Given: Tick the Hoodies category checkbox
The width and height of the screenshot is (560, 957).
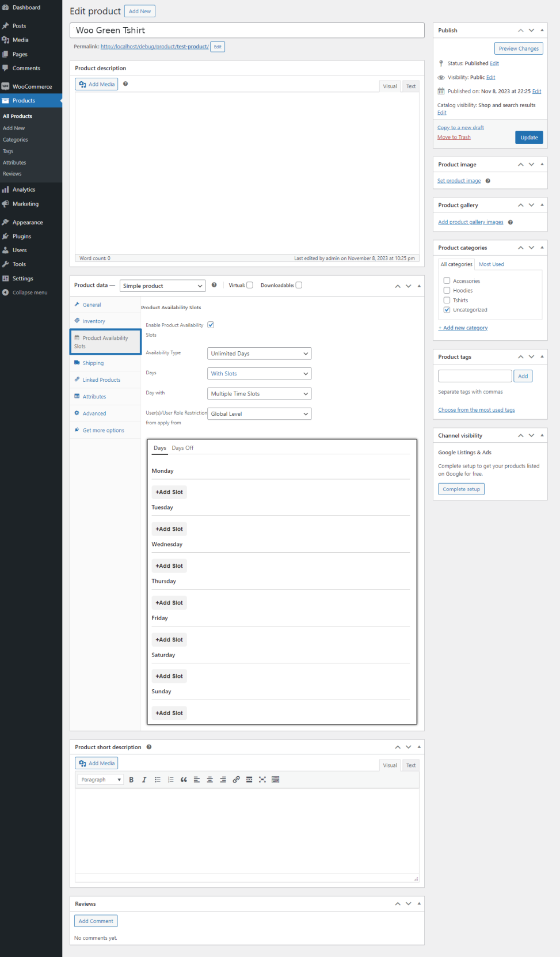Looking at the screenshot, I should (447, 290).
